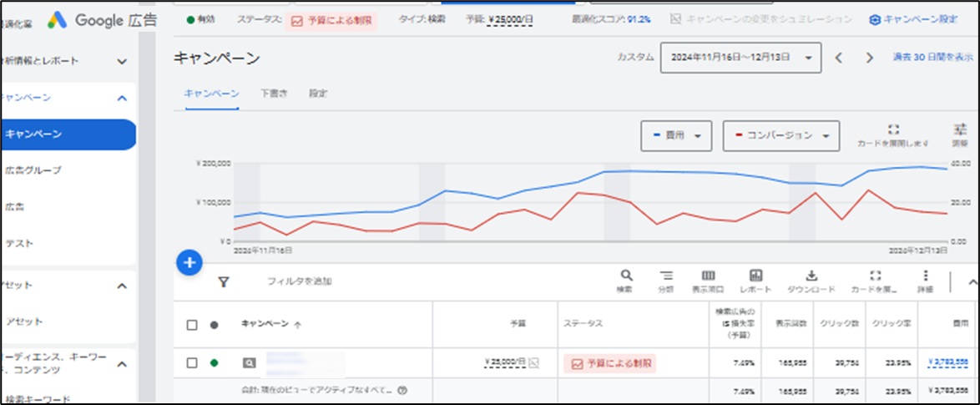This screenshot has height=405, width=980.
Task: Click the ダウンロード download icon
Action: point(811,276)
